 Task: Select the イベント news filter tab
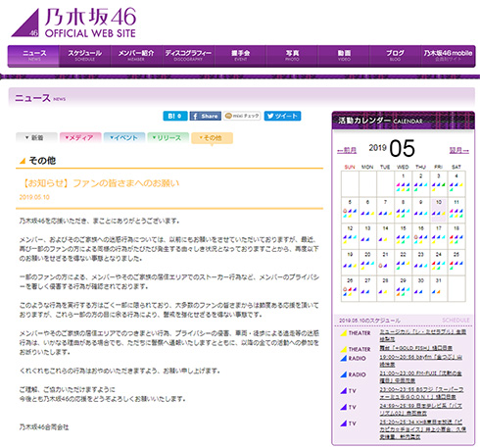tap(124, 137)
